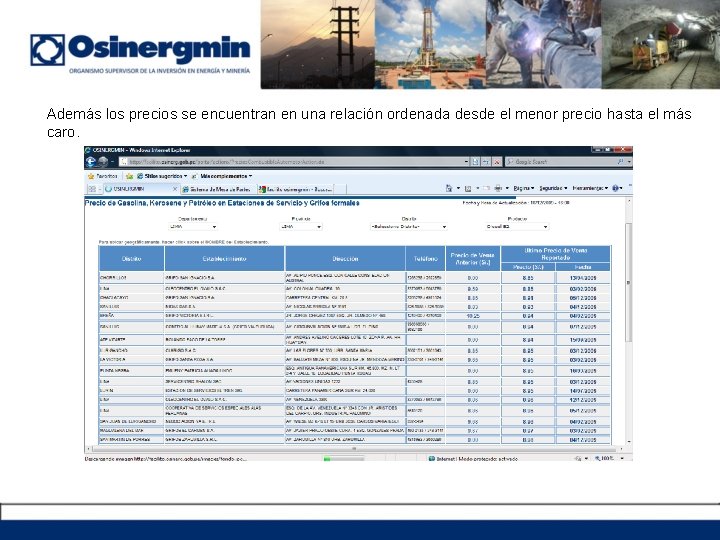Open the Seguridad menu
Image resolution: width=720 pixels, height=540 pixels.
point(553,188)
